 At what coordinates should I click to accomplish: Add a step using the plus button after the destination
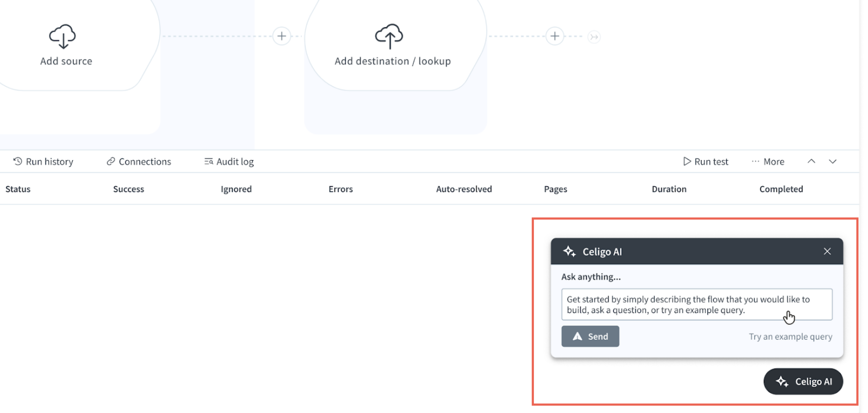[x=555, y=36]
